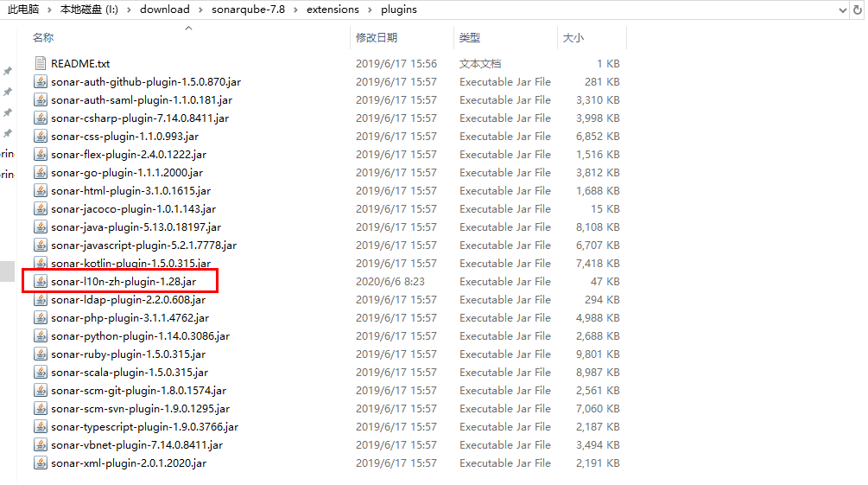Navigate to extensions folder breadcrumb
Screen dimensions: 868x485
point(333,10)
